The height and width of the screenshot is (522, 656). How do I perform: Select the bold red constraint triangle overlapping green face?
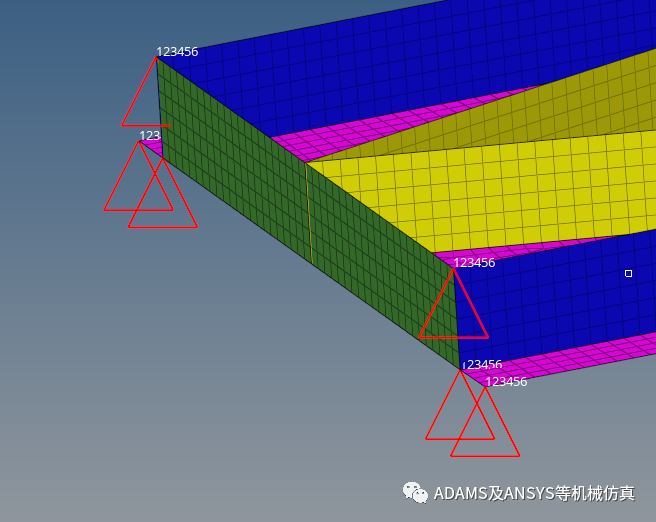tap(454, 304)
